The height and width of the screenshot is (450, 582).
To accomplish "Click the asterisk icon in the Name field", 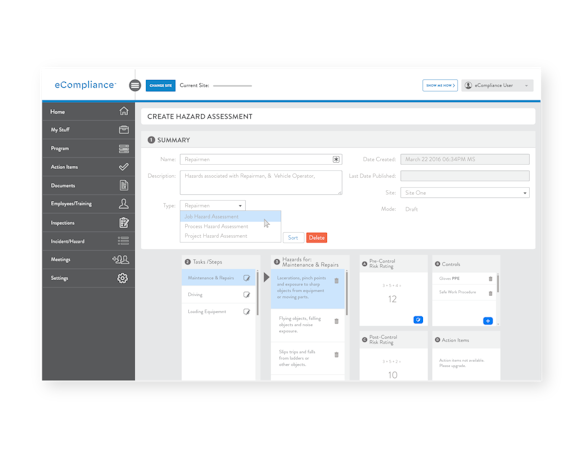I will point(336,159).
